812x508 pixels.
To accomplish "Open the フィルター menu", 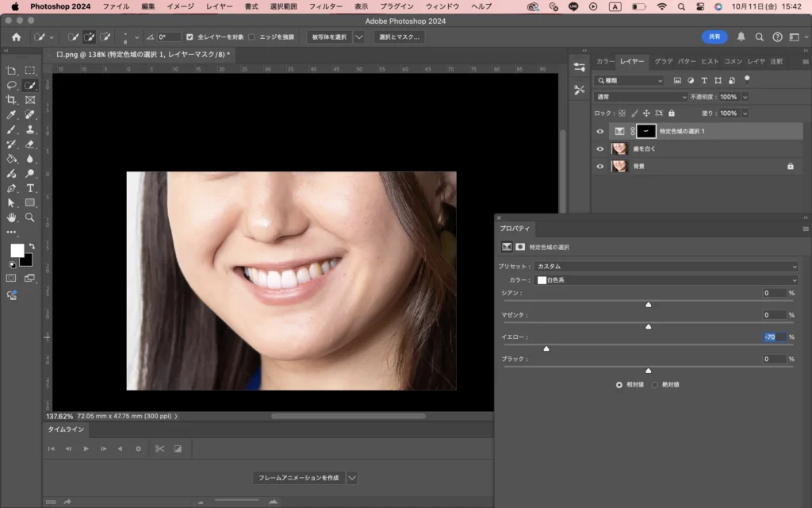I will [x=325, y=6].
